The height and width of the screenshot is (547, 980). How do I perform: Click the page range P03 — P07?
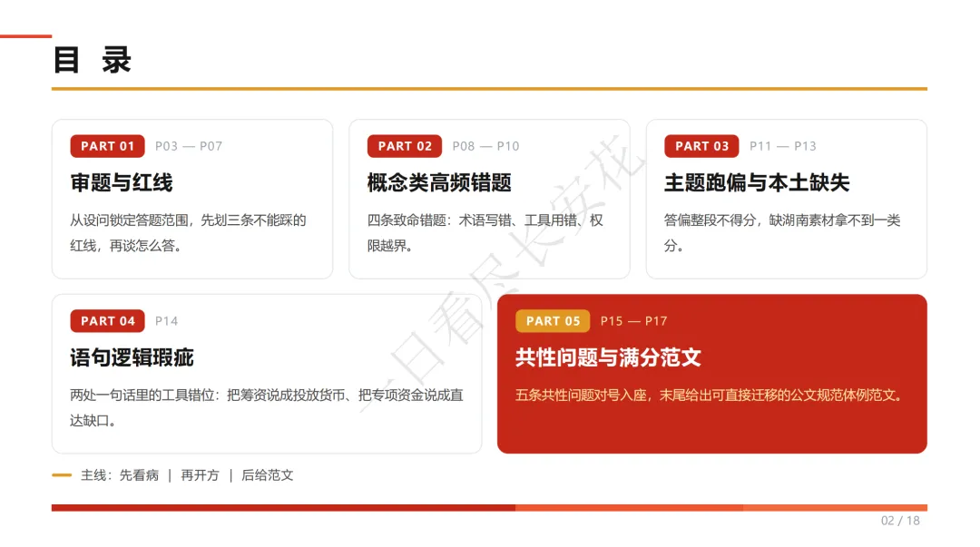pos(189,146)
